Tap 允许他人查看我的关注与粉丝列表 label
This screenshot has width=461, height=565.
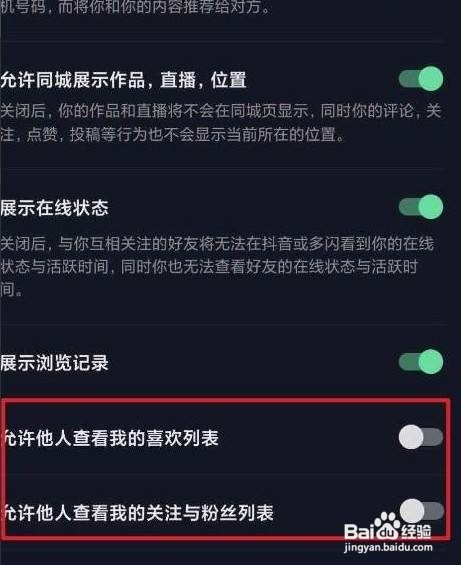click(138, 512)
